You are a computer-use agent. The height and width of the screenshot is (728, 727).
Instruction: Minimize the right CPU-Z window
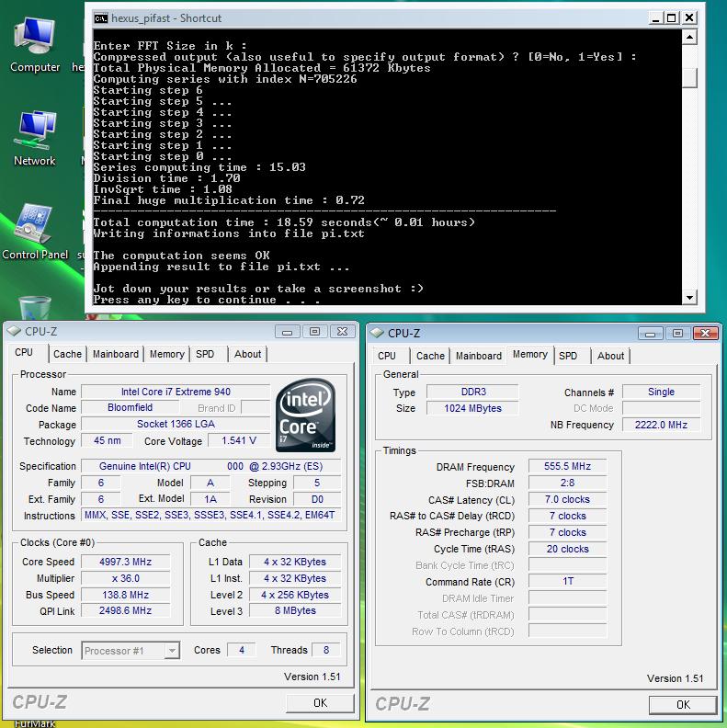[x=650, y=334]
